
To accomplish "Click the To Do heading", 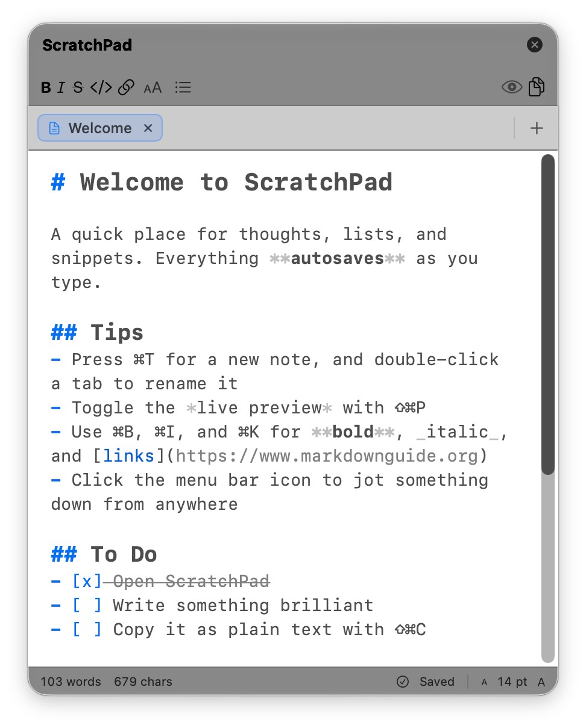I will tap(124, 554).
